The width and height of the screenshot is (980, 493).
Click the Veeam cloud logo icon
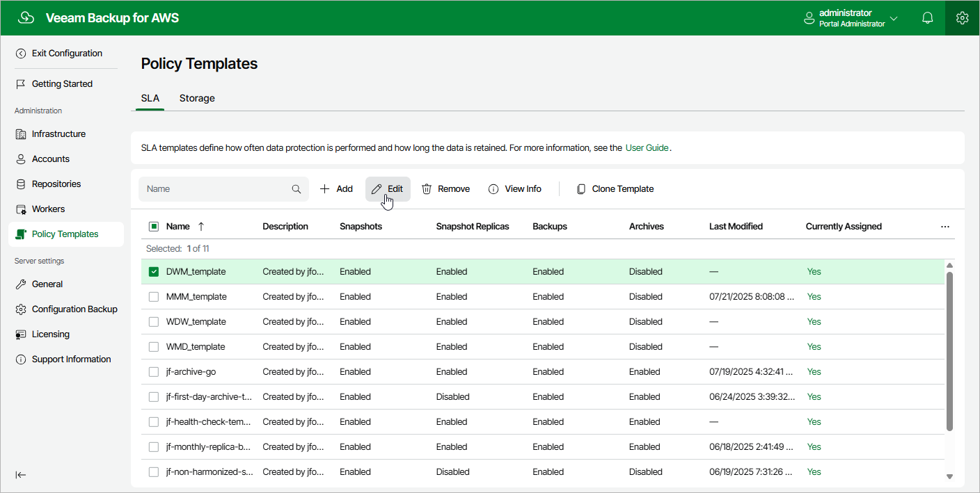click(x=26, y=18)
